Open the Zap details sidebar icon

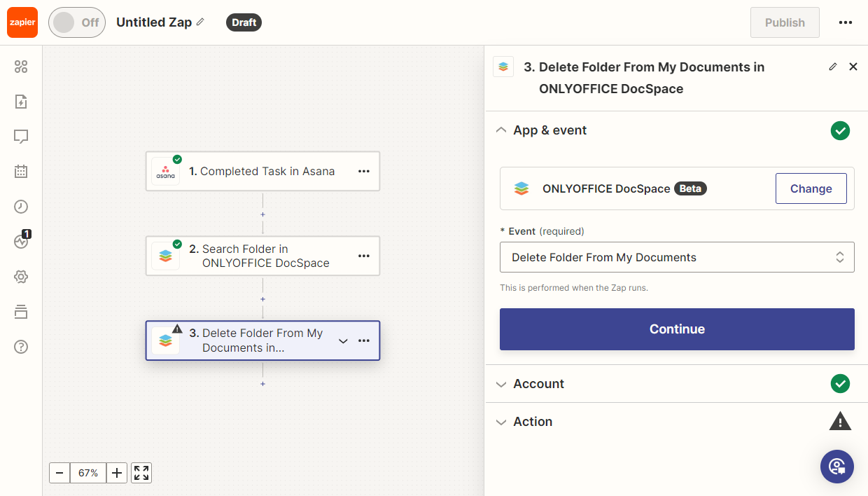click(x=21, y=102)
